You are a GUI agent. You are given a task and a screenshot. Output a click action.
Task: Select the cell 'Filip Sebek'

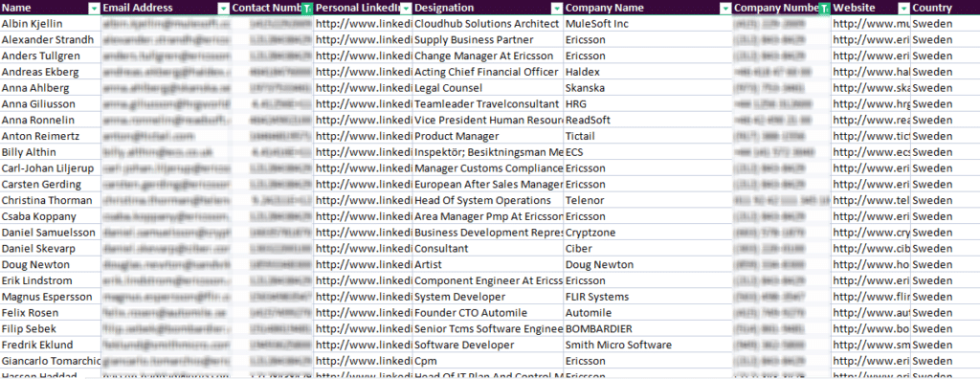[x=50, y=329]
